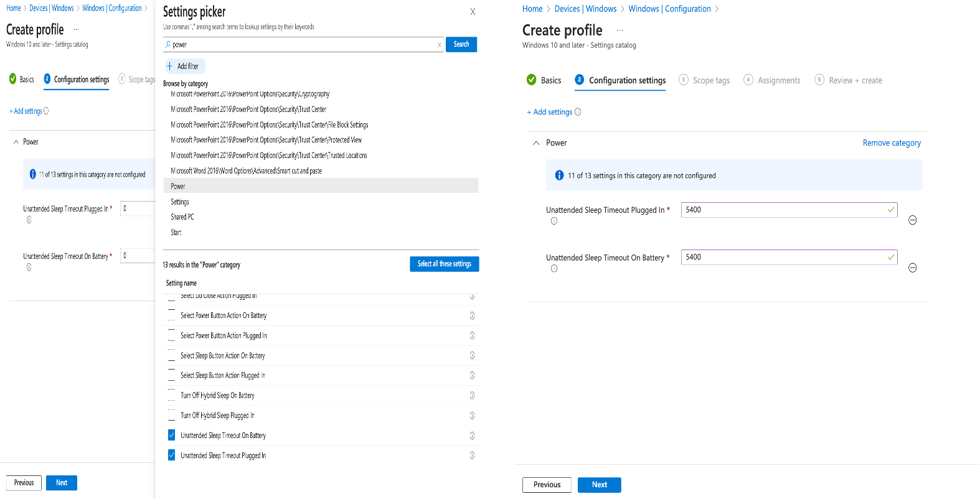Remove Unattended Sleep Timeout On Battery via minus icon
Image resolution: width=980 pixels, height=499 pixels.
click(912, 268)
